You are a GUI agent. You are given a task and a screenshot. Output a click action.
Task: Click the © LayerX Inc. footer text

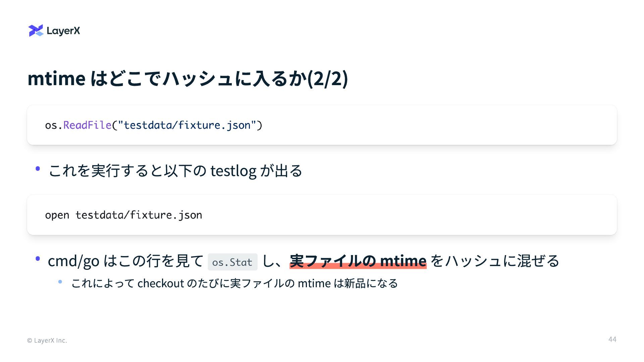pos(47,341)
